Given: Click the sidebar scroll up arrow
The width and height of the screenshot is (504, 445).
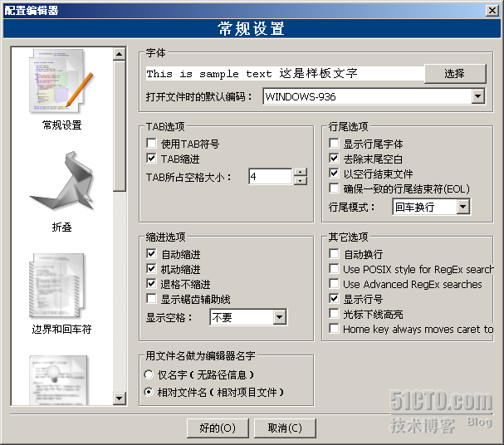Looking at the screenshot, I should [120, 54].
